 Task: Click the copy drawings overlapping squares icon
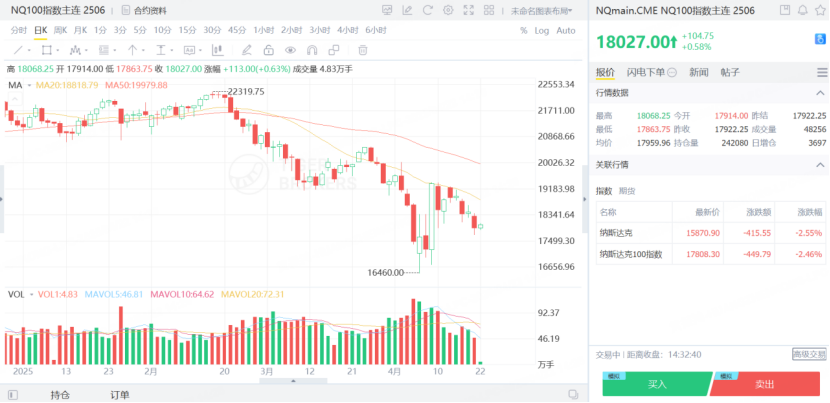click(x=333, y=50)
